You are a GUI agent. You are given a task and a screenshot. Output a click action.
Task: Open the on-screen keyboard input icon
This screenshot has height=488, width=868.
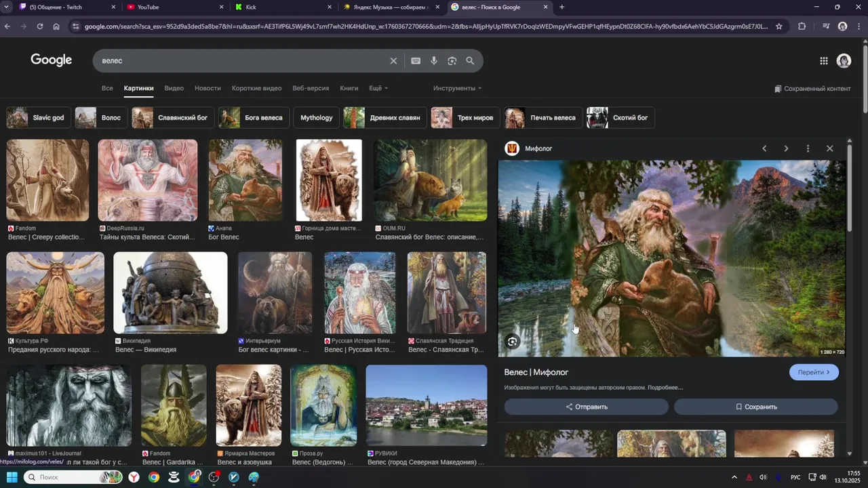point(416,61)
